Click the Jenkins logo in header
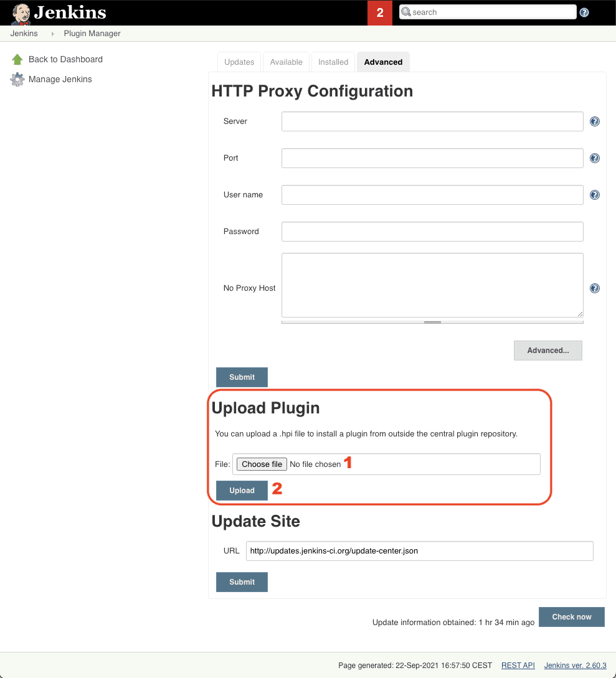Viewport: 616px width, 678px height. point(59,12)
